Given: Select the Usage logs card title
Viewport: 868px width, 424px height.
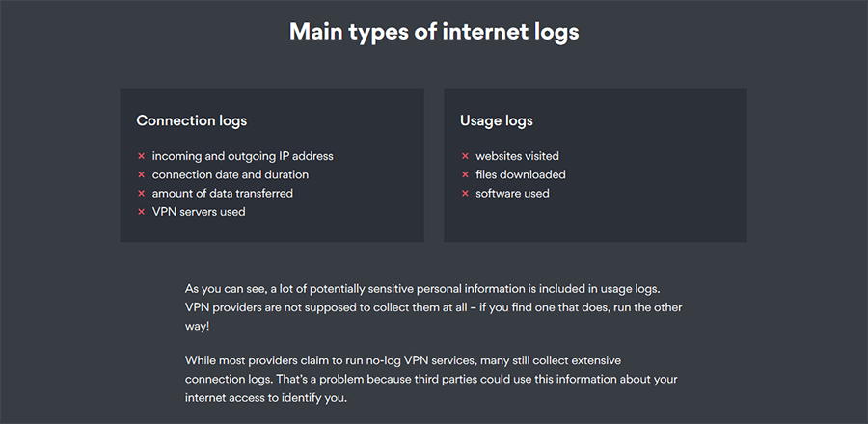Looking at the screenshot, I should click(497, 121).
